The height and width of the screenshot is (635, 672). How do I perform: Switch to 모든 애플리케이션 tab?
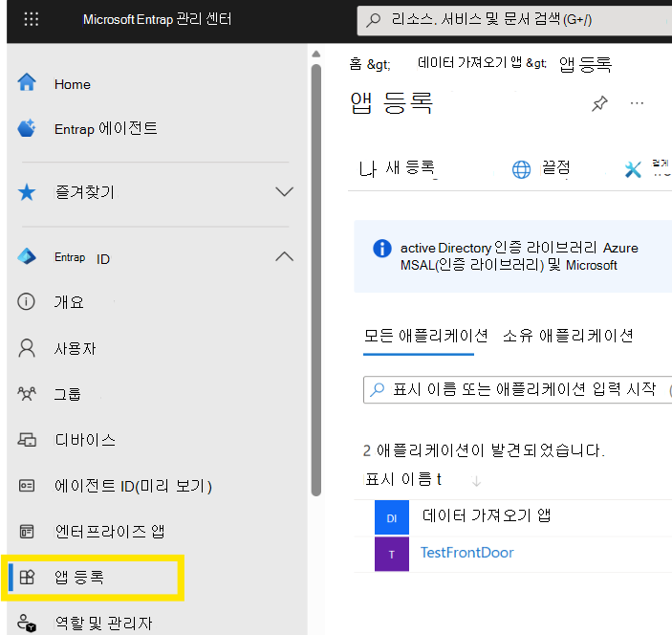pyautogui.click(x=425, y=336)
